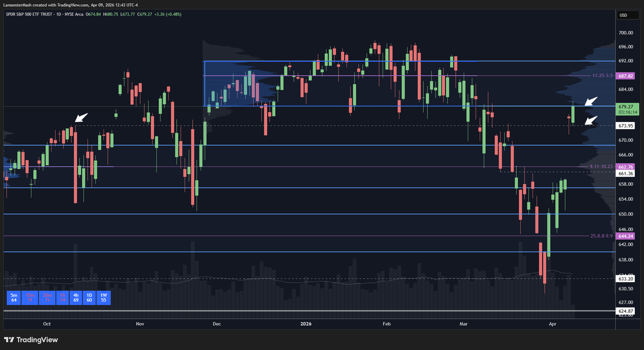The width and height of the screenshot is (644, 350).
Task: Click the 654.00 price axis tick
Action: coord(626,199)
